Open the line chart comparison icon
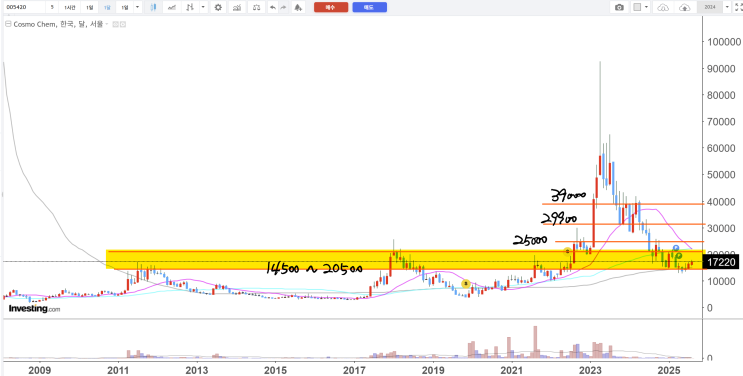 pyautogui.click(x=172, y=7)
